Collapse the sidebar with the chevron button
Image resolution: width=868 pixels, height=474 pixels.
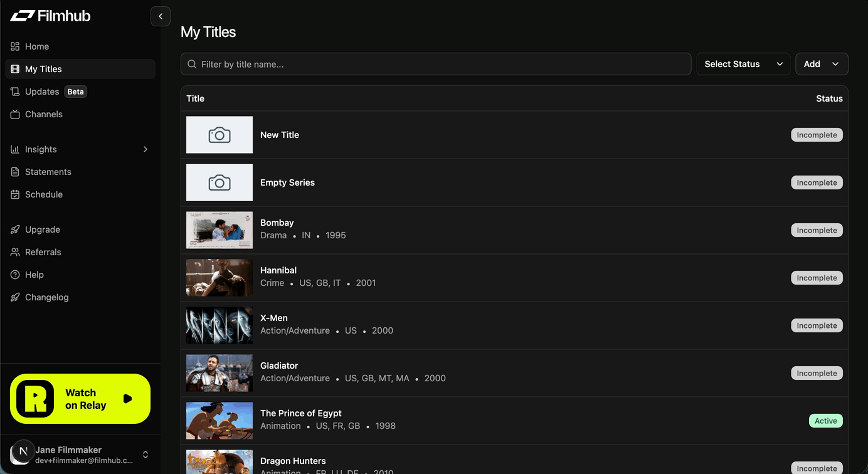click(160, 16)
